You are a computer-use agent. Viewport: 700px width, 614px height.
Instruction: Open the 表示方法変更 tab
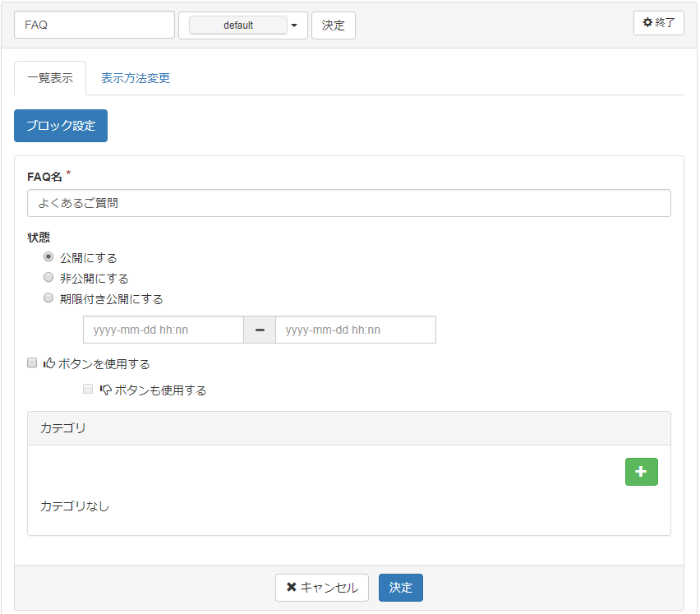pos(136,79)
